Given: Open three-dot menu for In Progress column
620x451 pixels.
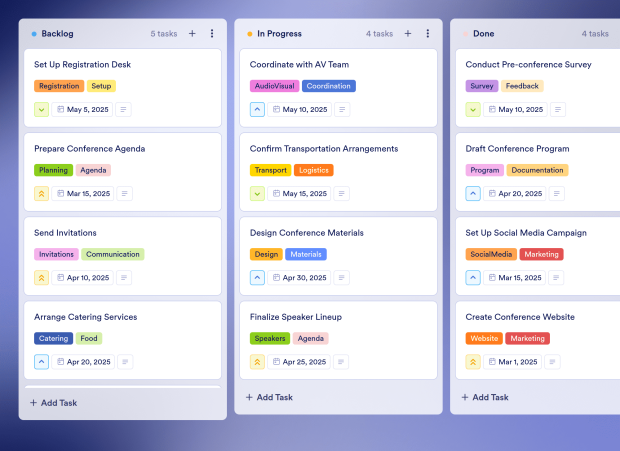Looking at the screenshot, I should coord(428,34).
